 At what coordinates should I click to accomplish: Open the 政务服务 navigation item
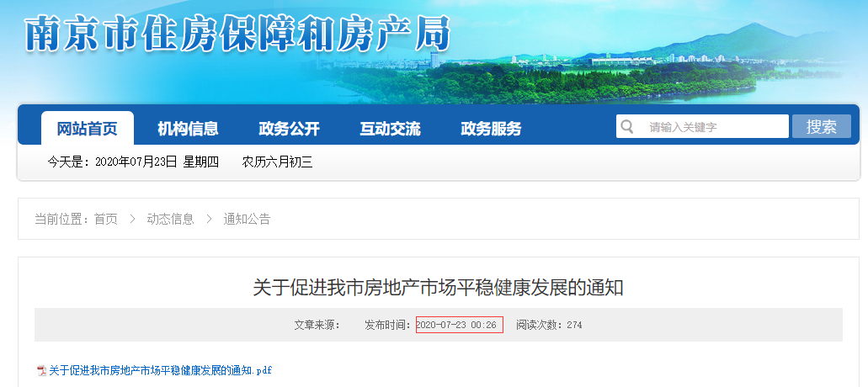(x=491, y=129)
